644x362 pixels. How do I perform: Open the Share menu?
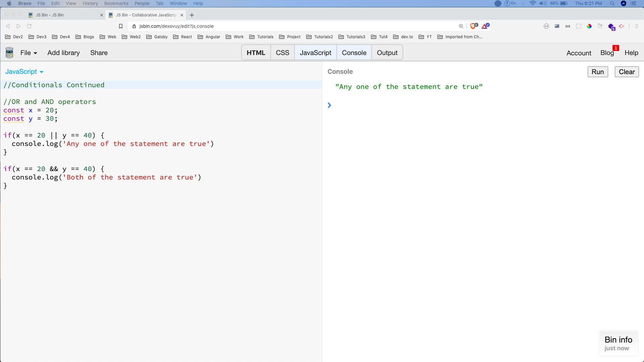[x=99, y=53]
